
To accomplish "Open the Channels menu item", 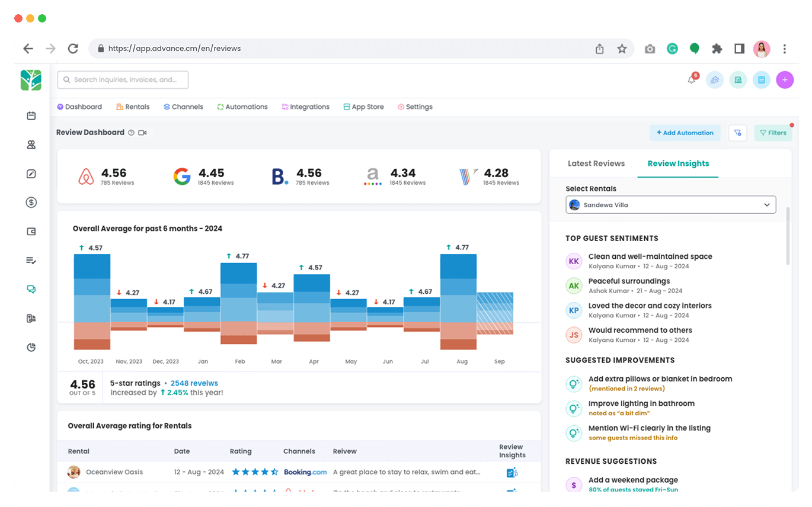I will (183, 107).
